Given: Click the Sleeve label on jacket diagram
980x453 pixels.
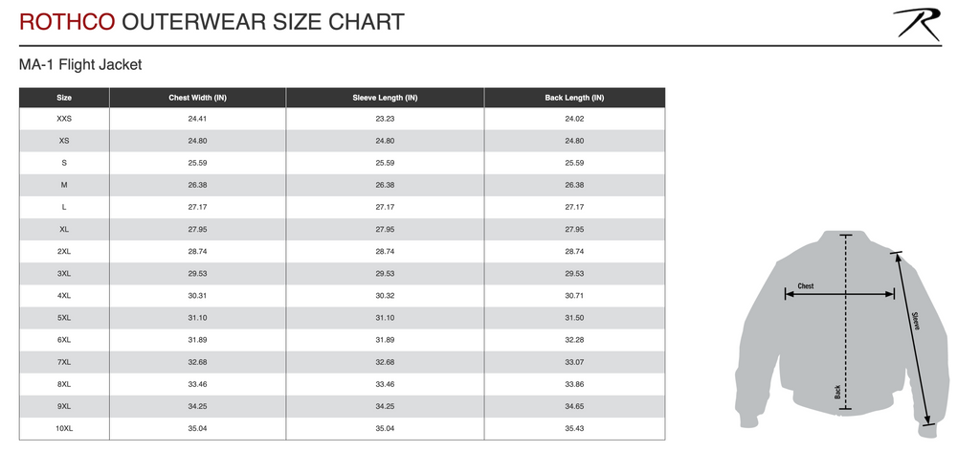Looking at the screenshot, I should click(915, 321).
